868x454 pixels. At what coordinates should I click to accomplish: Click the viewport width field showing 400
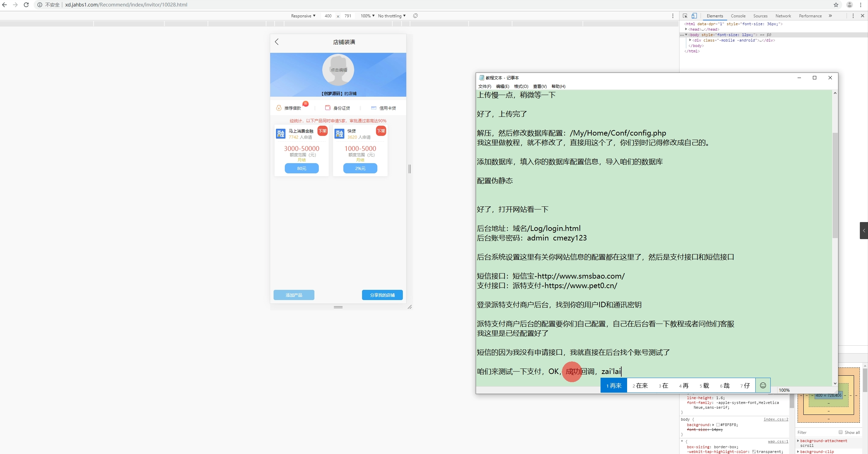[328, 16]
